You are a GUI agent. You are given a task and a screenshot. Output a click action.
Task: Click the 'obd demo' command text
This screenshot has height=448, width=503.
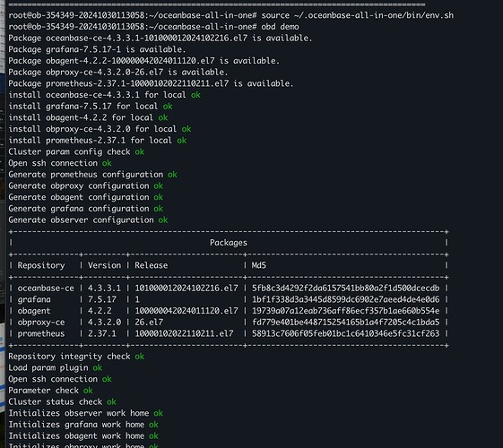pos(280,27)
